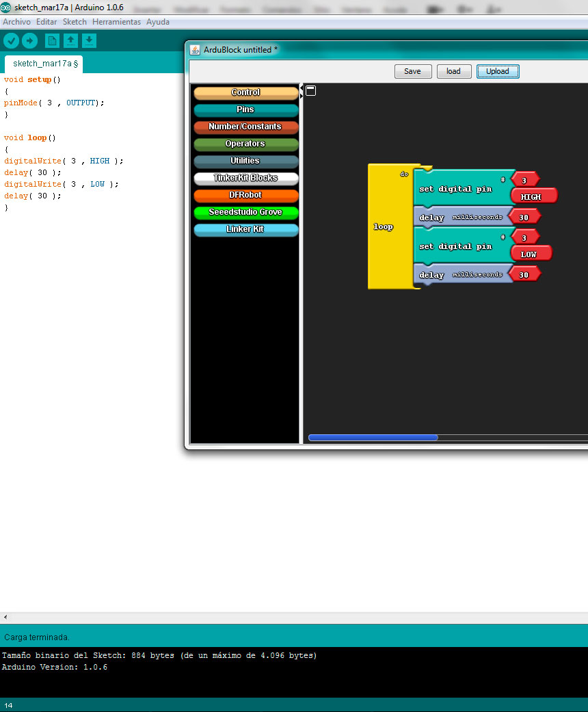Click the 'pinMode( 3 , OUTPUT);' code line

(x=54, y=103)
